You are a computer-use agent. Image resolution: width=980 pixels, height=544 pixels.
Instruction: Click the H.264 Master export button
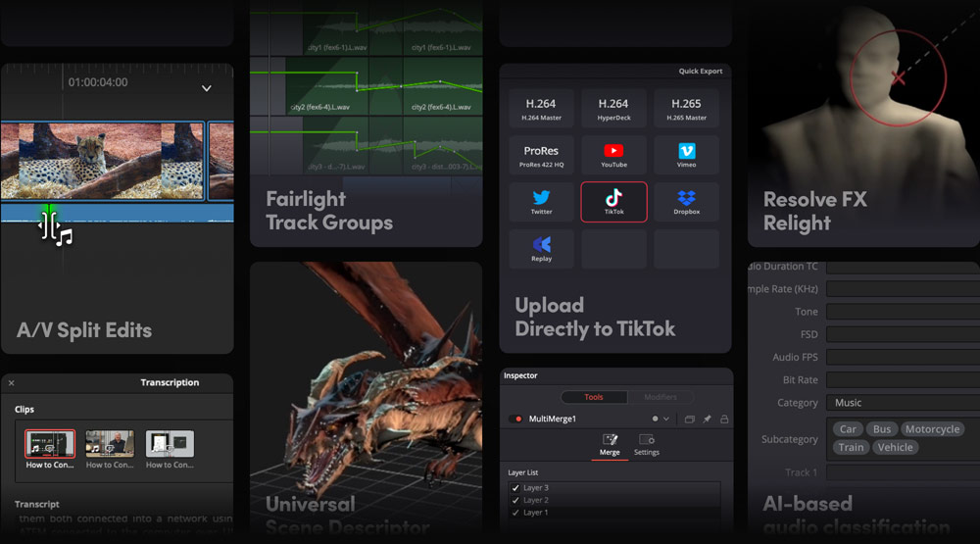541,108
